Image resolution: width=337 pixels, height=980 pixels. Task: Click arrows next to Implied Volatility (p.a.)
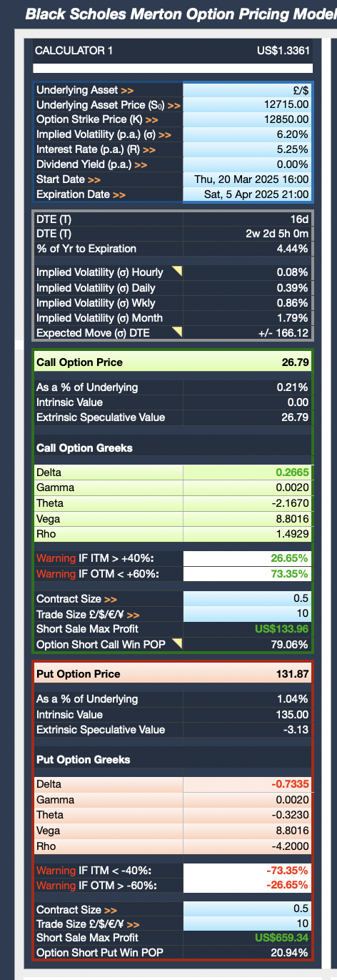(165, 134)
